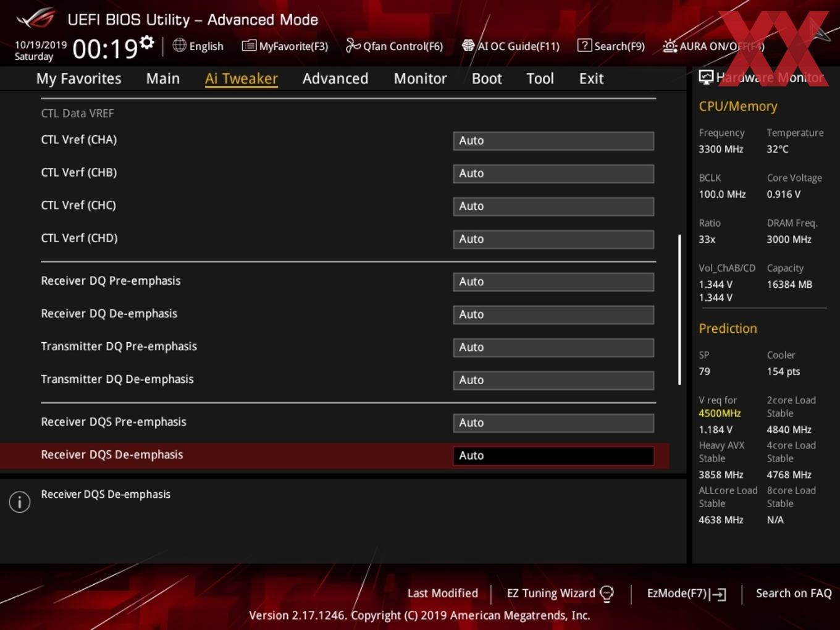Select Receiver DQ Pre-emphasis label

pyautogui.click(x=111, y=280)
